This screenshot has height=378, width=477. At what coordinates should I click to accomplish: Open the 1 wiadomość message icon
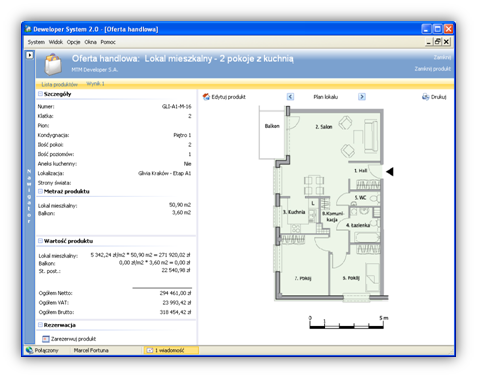tap(150, 350)
